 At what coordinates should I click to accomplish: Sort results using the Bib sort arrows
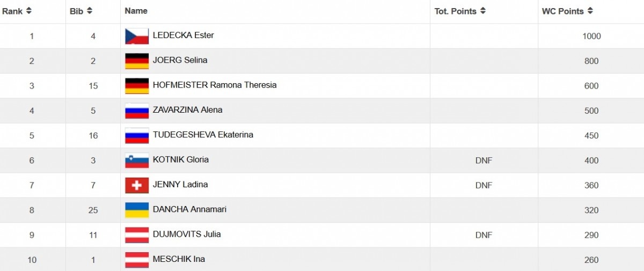click(90, 11)
